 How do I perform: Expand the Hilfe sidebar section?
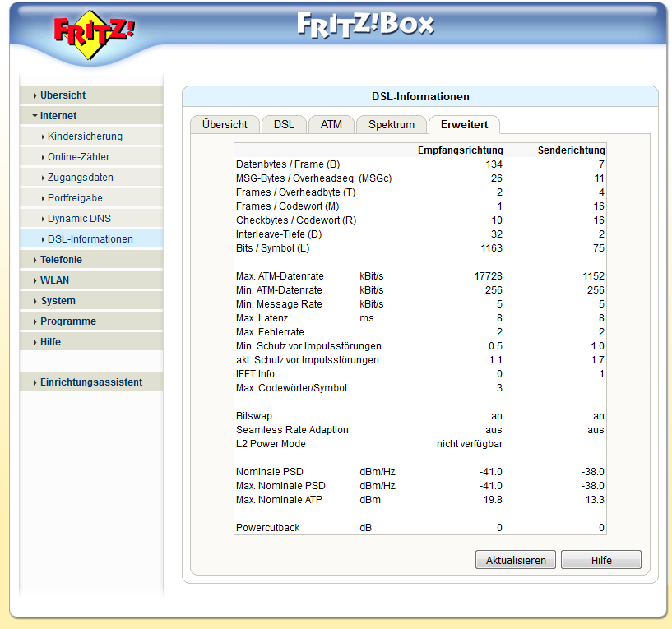point(50,342)
